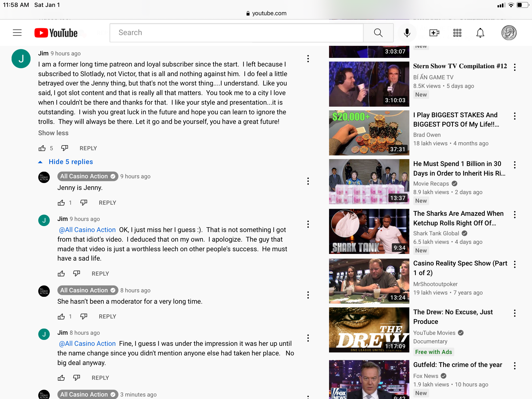Dislike the 'hasn't been a moderator' reply
Screen dimensions: 532x399
click(x=84, y=316)
